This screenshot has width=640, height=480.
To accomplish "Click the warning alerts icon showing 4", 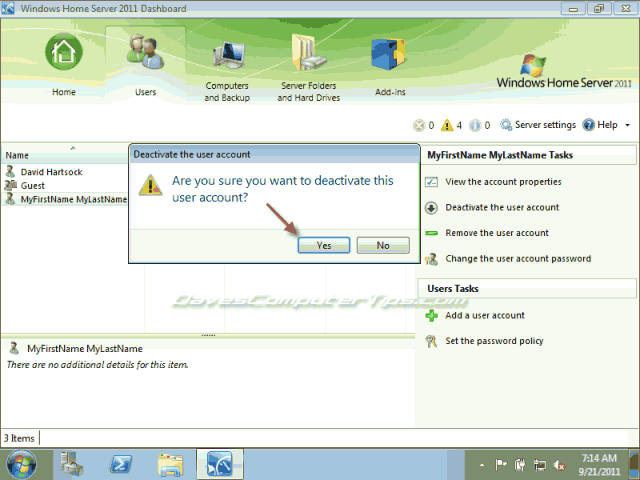I will 447,125.
